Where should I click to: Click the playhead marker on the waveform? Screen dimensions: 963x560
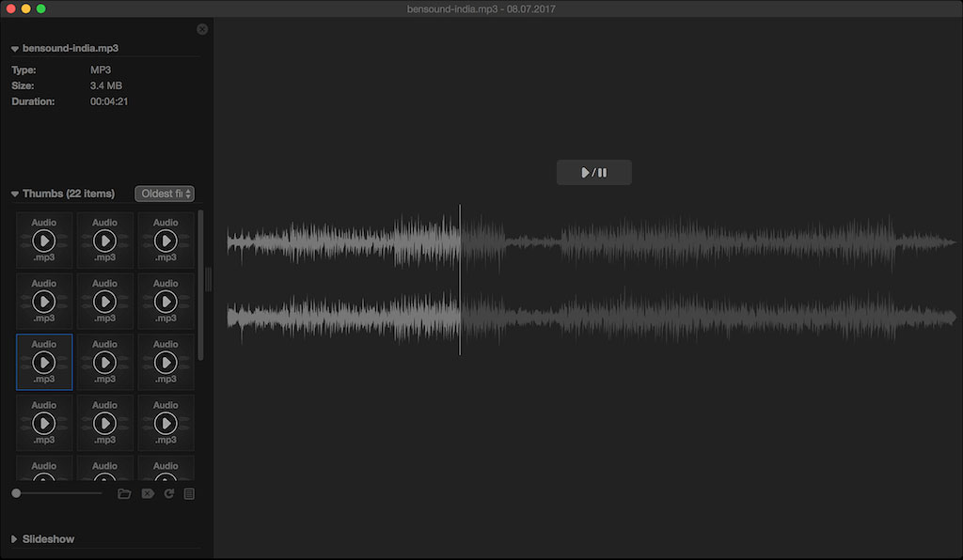coord(460,279)
